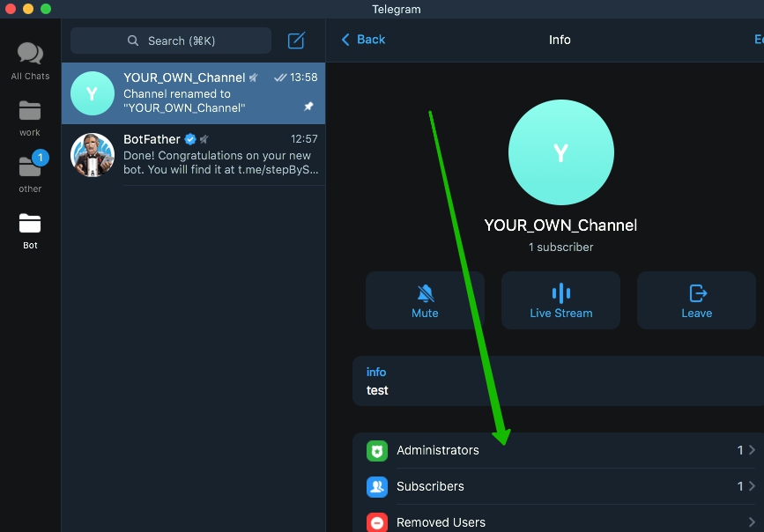Click the 12:57 timestamp on BotFather chat
This screenshot has width=764, height=532.
click(x=304, y=139)
